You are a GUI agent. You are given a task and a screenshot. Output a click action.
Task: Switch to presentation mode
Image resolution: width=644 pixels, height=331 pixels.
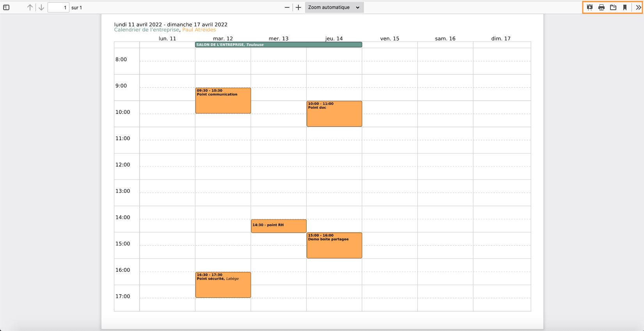click(x=590, y=7)
